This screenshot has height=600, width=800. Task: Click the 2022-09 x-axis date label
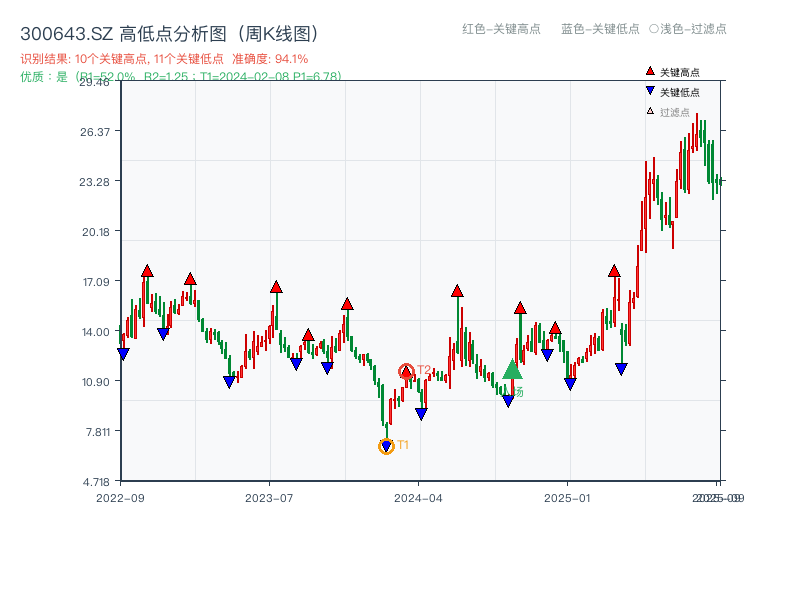coord(120,498)
